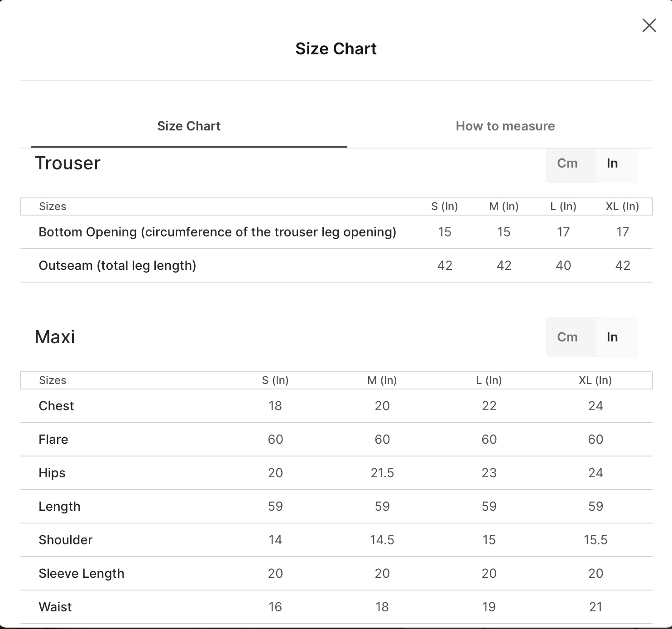Click the Size Chart dialog title
The width and height of the screenshot is (672, 629).
coord(336,48)
